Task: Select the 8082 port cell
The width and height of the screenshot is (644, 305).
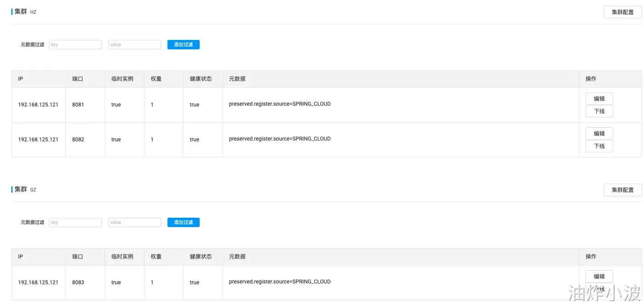Action: (78, 140)
